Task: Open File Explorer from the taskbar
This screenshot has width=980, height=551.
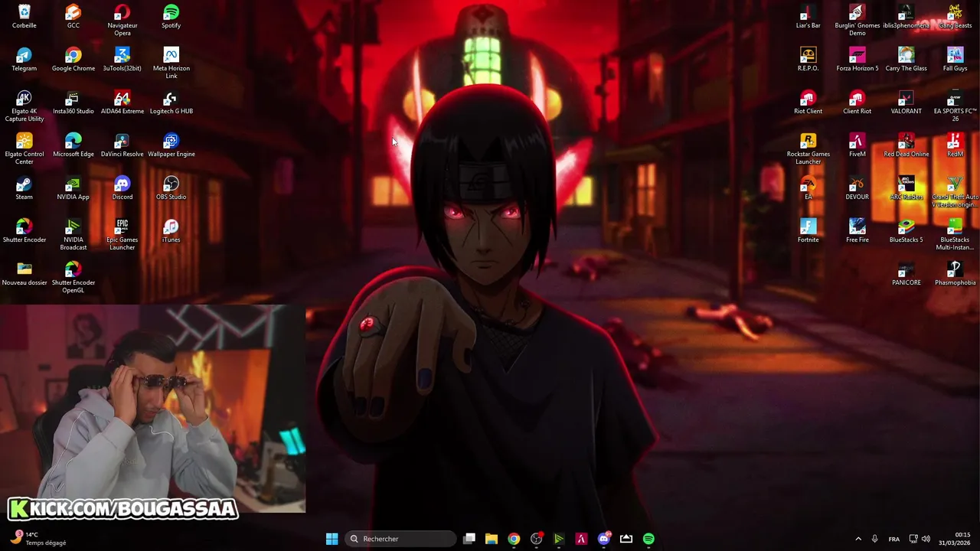Action: click(492, 539)
